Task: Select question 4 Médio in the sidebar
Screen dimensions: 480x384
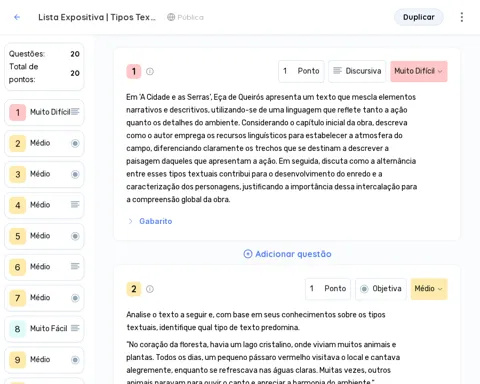Action: click(x=44, y=205)
